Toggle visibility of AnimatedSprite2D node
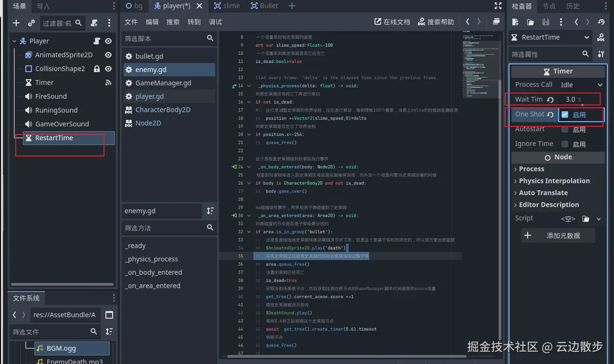The image size is (614, 364). (108, 55)
